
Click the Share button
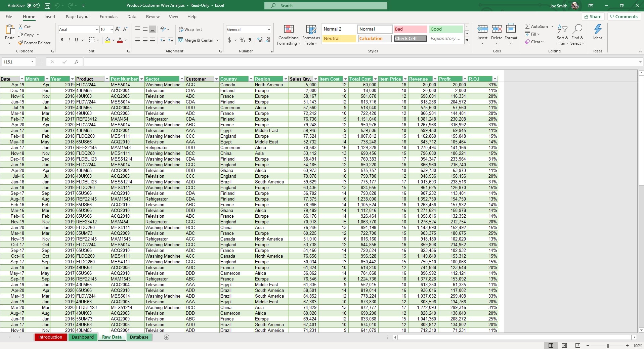[x=593, y=16]
